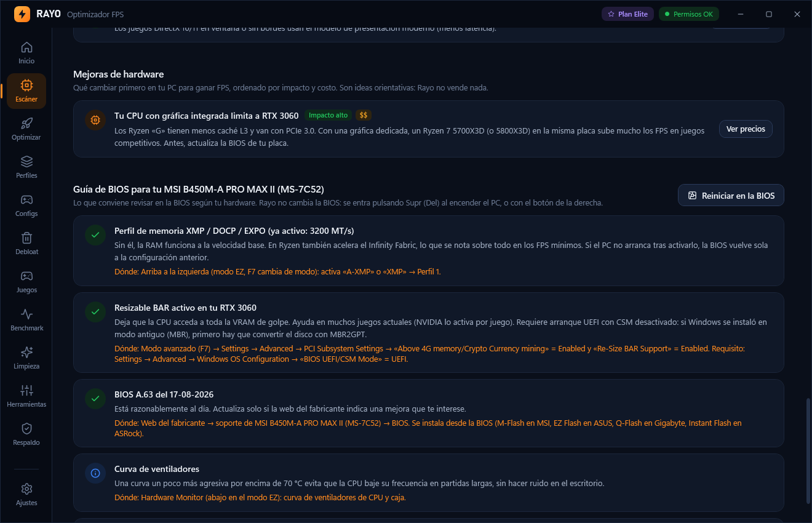Click the Dónde: Web del fabricante orange hint
Viewport: 812px width, 523px height.
pyautogui.click(x=428, y=428)
